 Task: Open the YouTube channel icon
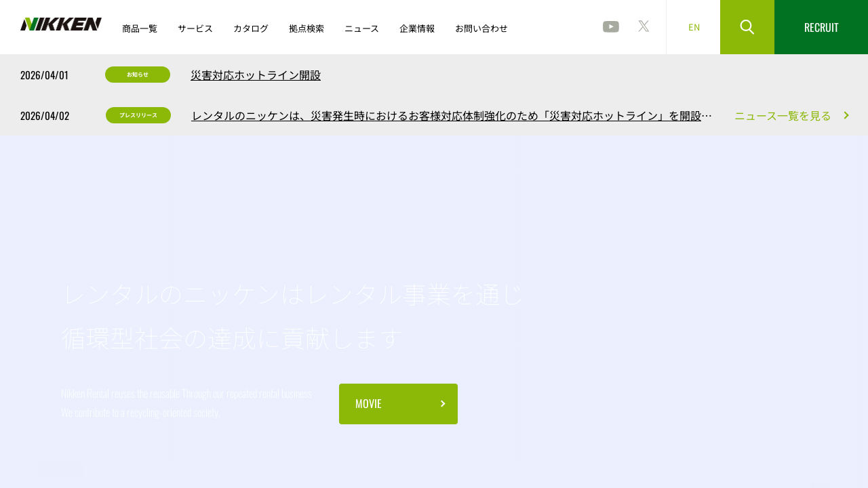(610, 26)
